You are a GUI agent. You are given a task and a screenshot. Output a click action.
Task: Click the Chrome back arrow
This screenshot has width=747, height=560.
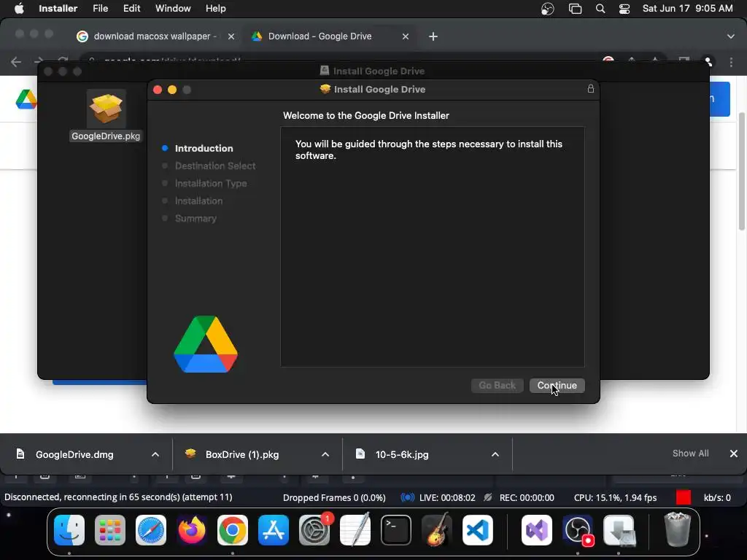(16, 62)
